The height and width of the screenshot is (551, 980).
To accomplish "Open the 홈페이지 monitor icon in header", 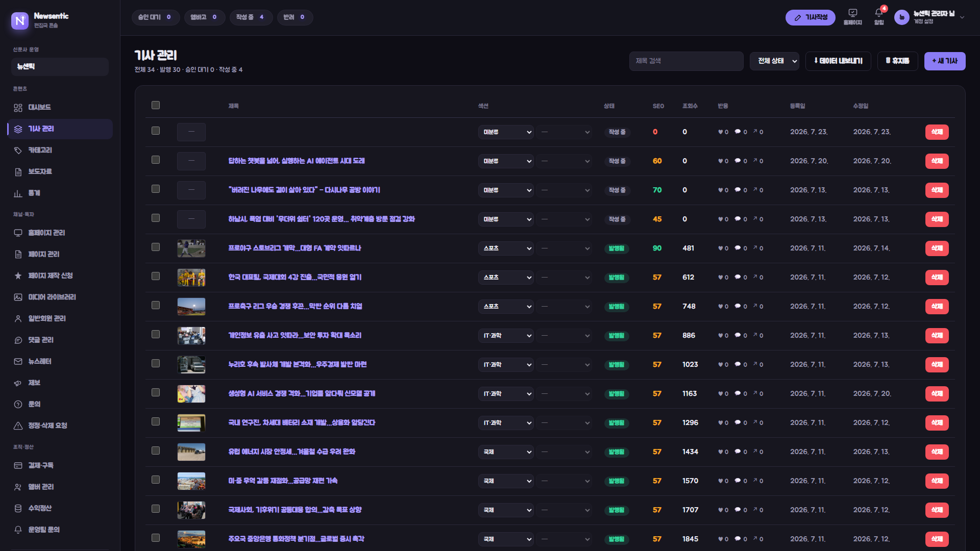I will [x=852, y=13].
